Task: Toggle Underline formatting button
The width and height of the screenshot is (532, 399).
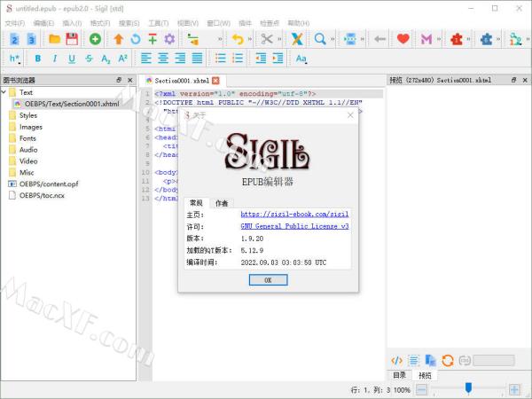Action: (72, 59)
